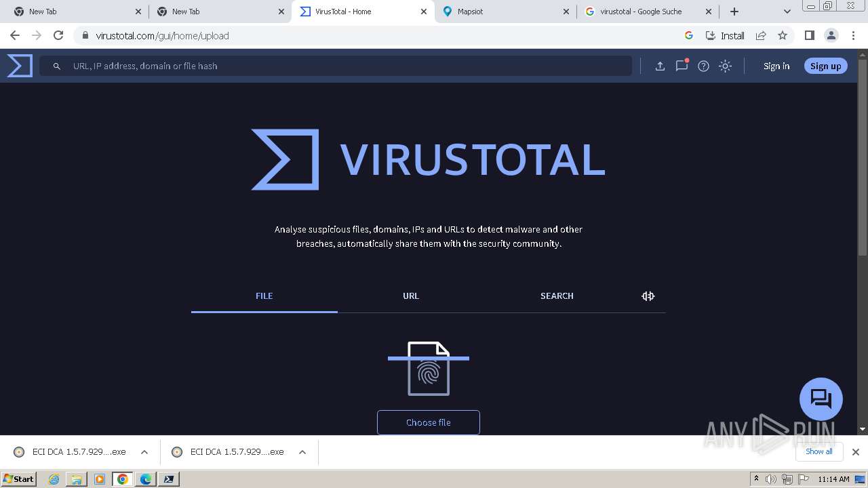868x488 pixels.
Task: Expand second ECI DCA download options chevron
Action: [x=302, y=452]
